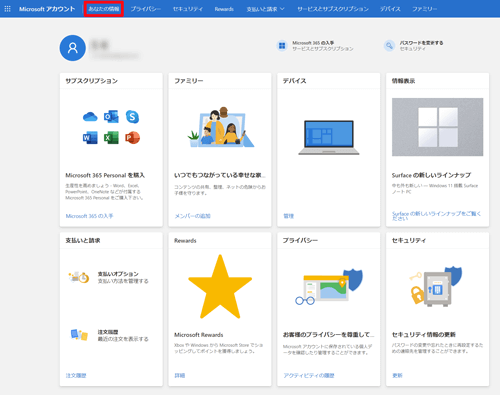Image resolution: width=500 pixels, height=395 pixels.
Task: Open the あなたの情報 tab
Action: (104, 9)
